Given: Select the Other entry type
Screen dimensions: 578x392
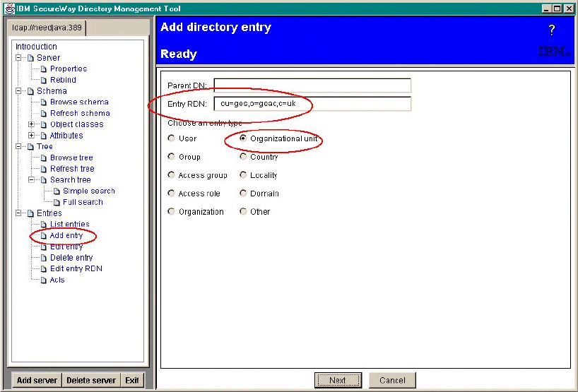Looking at the screenshot, I should 243,211.
